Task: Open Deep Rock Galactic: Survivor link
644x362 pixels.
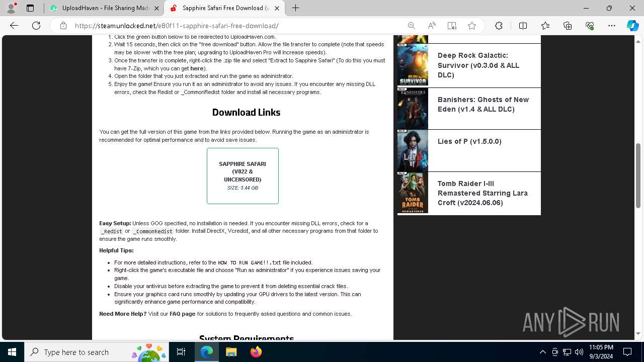Action: (x=478, y=65)
